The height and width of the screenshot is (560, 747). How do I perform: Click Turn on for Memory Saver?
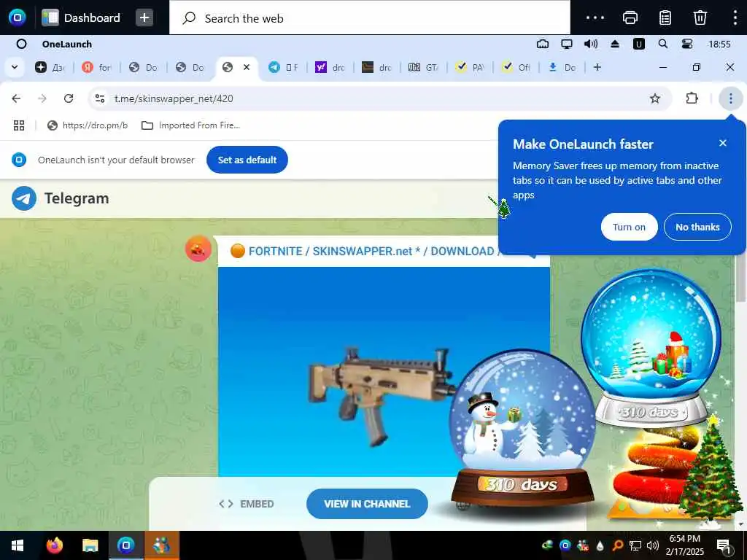[x=630, y=227]
